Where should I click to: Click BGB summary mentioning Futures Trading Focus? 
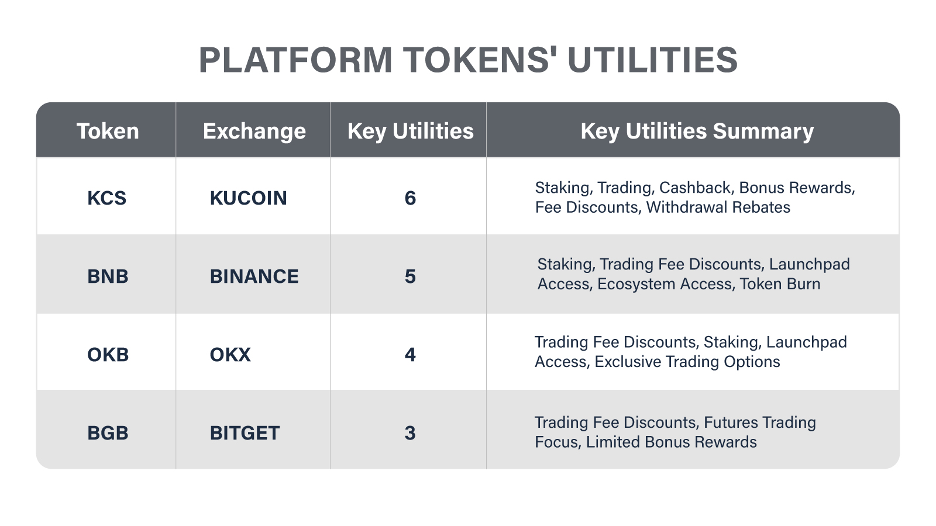pyautogui.click(x=675, y=432)
